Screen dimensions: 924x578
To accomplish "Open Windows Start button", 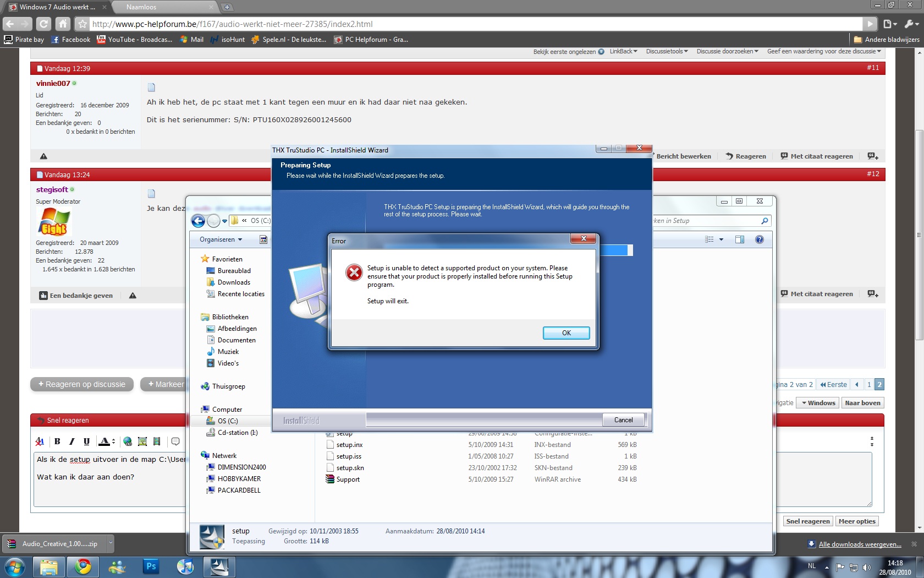I will coord(14,566).
